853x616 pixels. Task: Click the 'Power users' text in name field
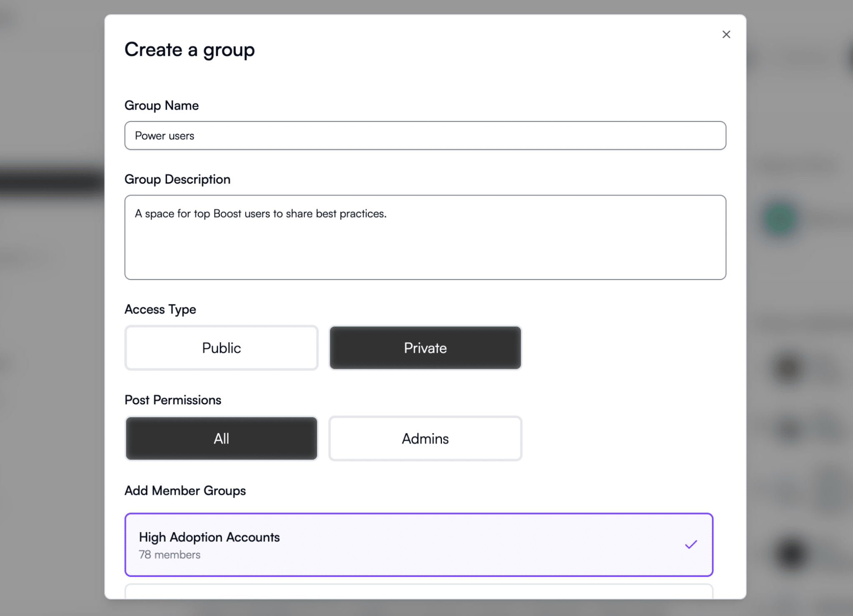tap(165, 136)
